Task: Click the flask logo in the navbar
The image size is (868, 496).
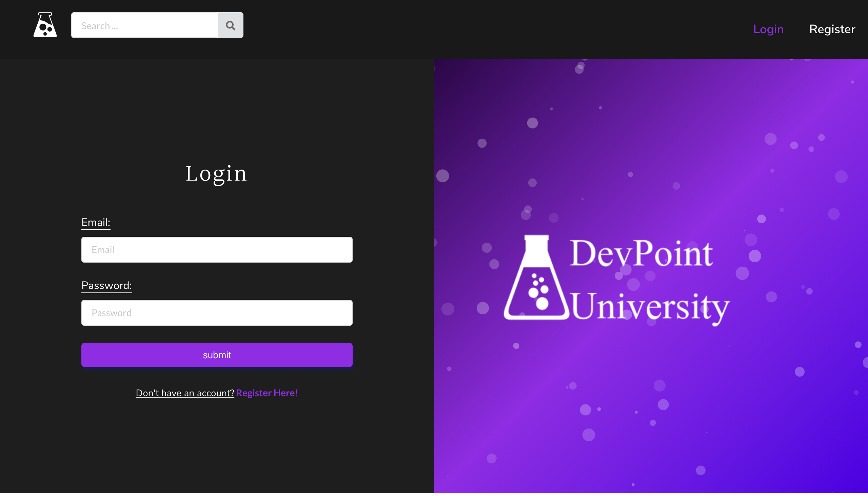Action: 45,25
